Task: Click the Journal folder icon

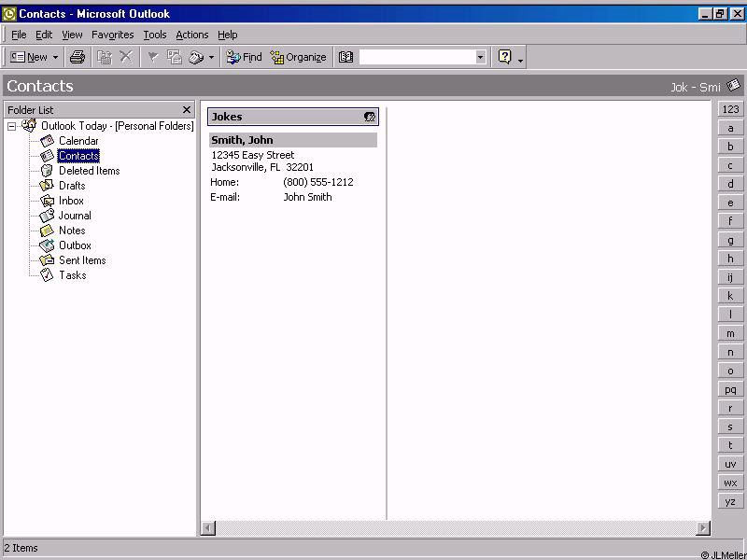Action: click(x=47, y=216)
